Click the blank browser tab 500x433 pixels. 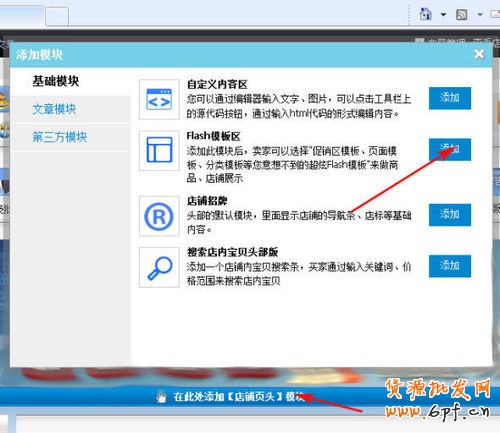(x=57, y=16)
